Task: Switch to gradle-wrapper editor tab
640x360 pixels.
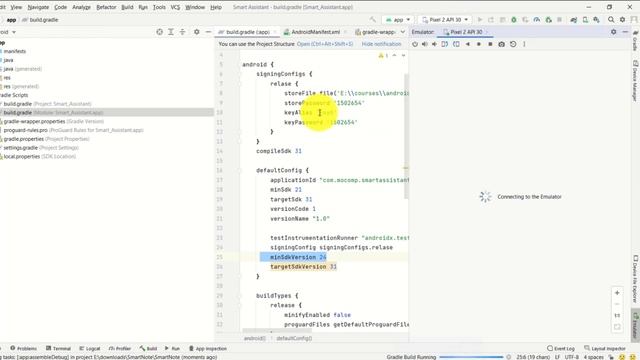Action: click(376, 32)
